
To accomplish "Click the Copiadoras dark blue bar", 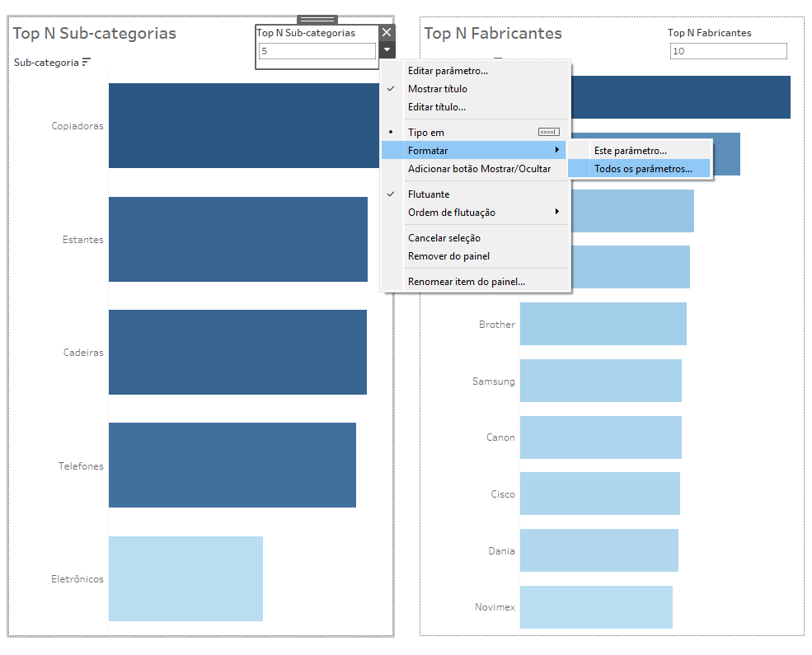I will [x=243, y=125].
